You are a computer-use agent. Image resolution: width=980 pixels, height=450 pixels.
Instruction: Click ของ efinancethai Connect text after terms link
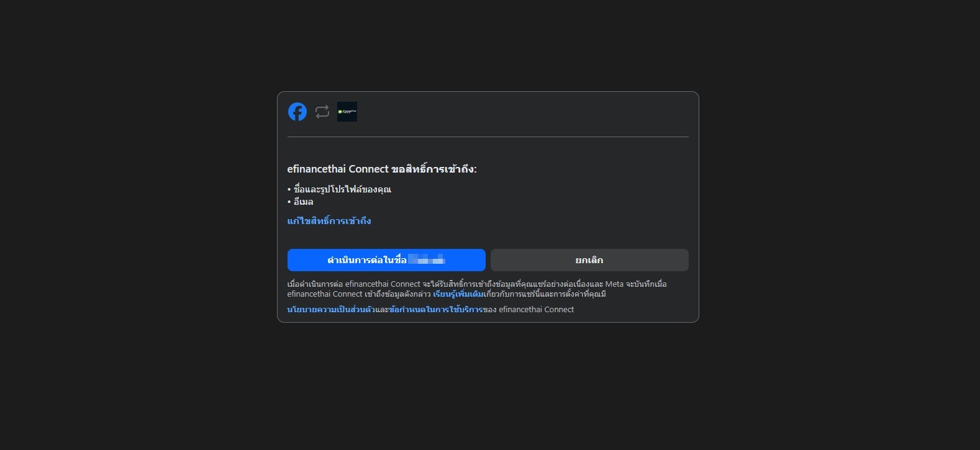529,309
